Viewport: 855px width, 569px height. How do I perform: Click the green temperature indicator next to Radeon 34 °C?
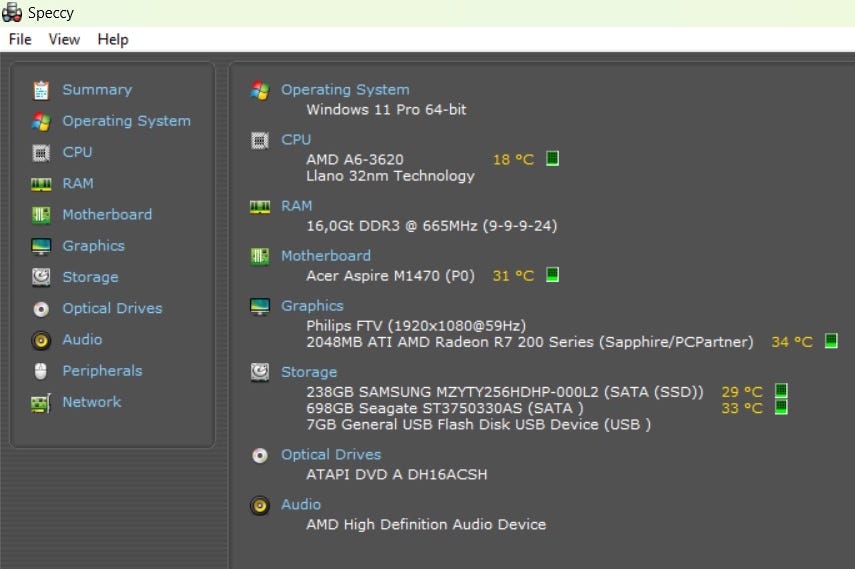831,341
